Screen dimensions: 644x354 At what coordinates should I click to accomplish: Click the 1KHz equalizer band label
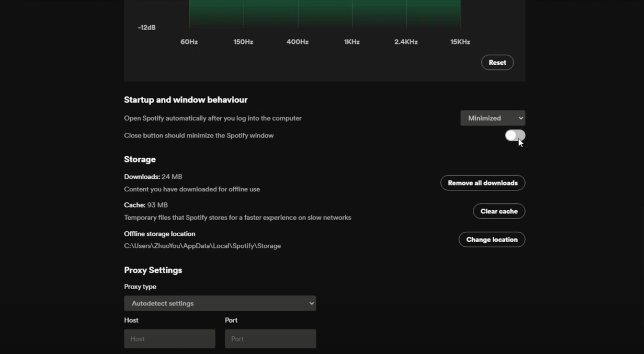352,42
